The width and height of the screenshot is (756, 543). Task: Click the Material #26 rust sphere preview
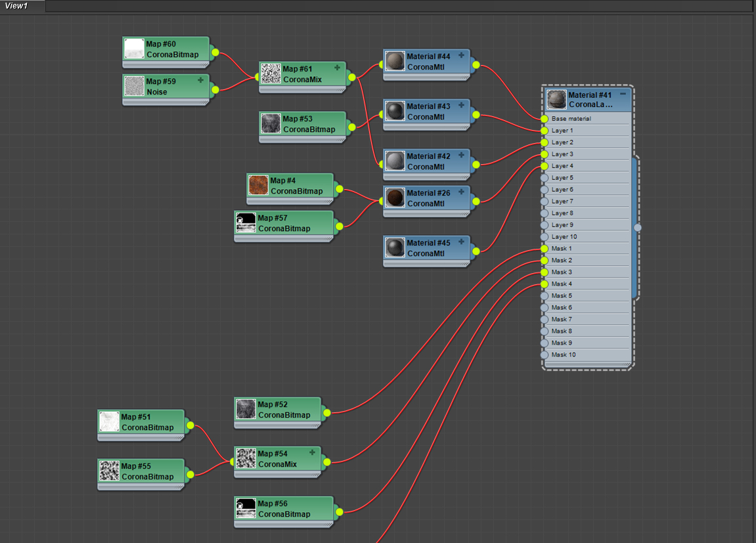(x=395, y=198)
